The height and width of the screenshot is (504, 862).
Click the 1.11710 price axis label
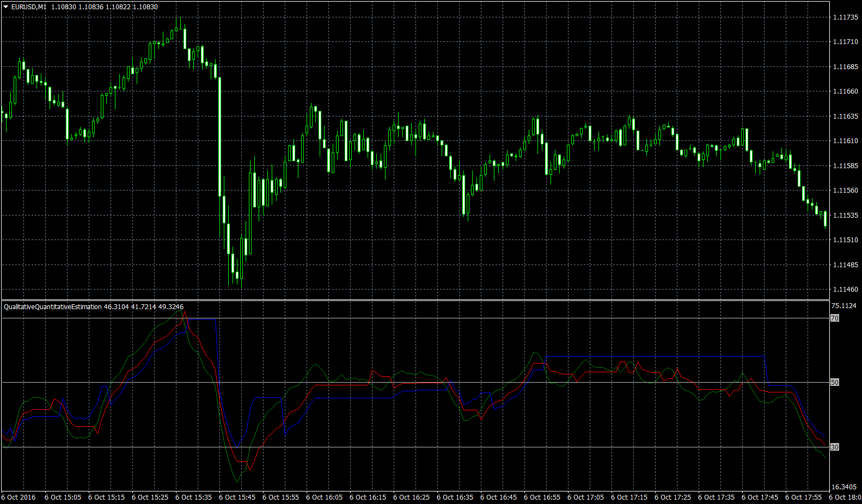point(845,42)
